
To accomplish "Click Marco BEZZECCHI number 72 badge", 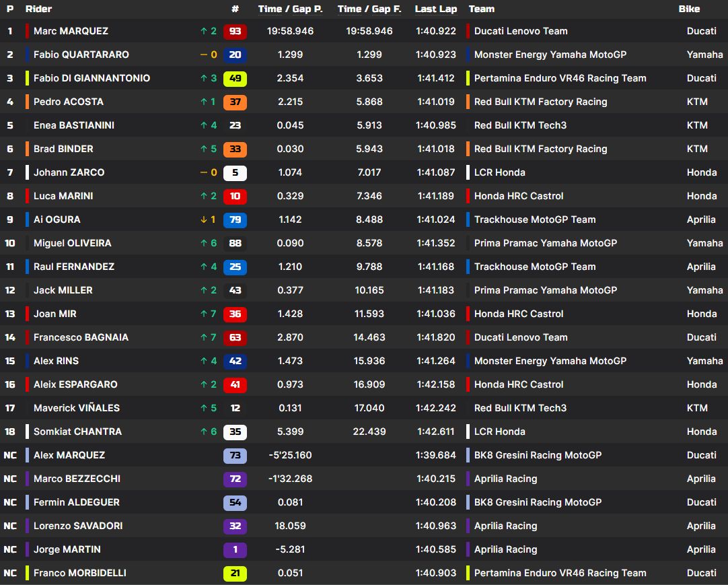I will point(235,479).
